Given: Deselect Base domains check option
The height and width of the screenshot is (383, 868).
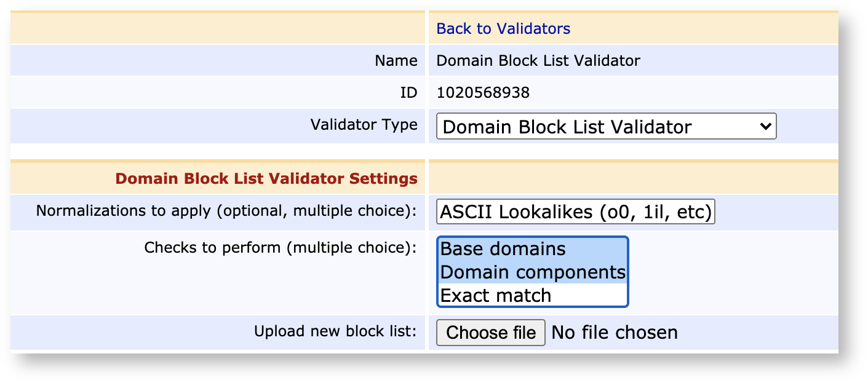Looking at the screenshot, I should pyautogui.click(x=501, y=249).
